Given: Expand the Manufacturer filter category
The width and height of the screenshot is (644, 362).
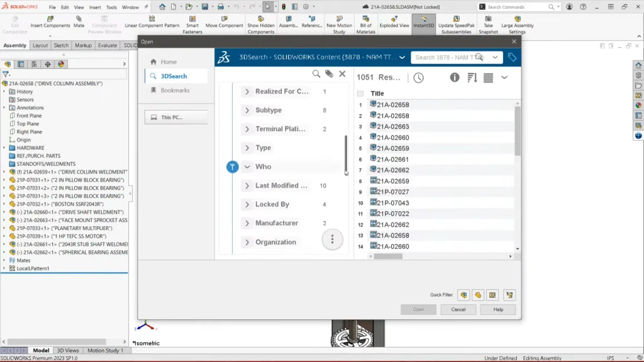Looking at the screenshot, I should pyautogui.click(x=247, y=223).
